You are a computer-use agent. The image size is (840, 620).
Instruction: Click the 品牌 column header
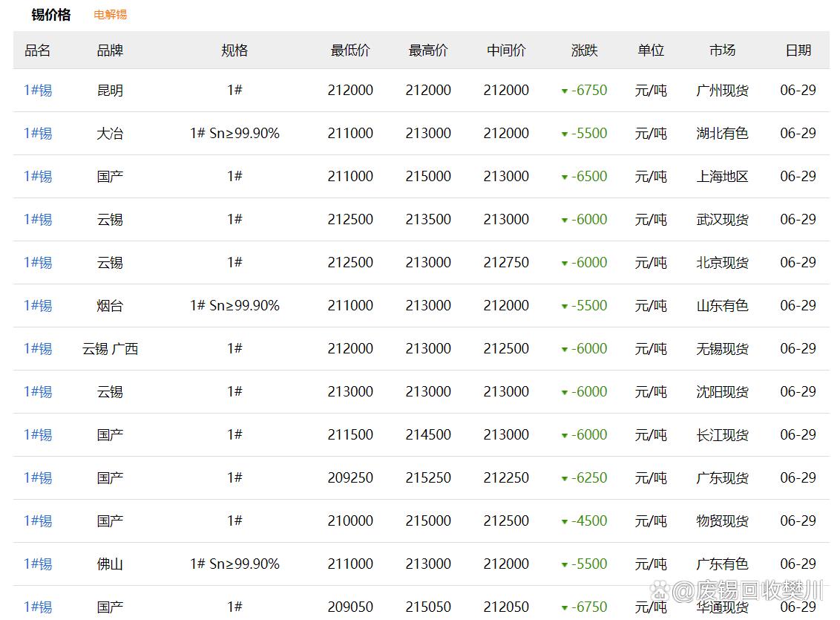click(x=110, y=50)
